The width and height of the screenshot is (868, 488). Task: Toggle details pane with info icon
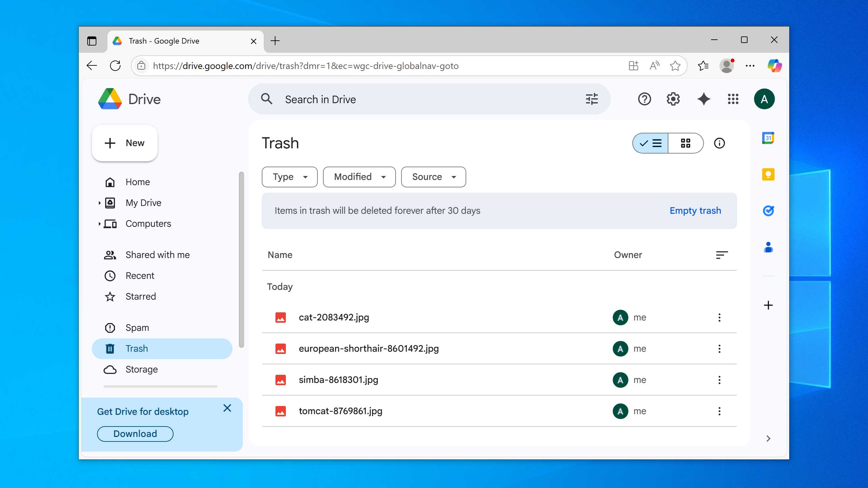click(720, 143)
